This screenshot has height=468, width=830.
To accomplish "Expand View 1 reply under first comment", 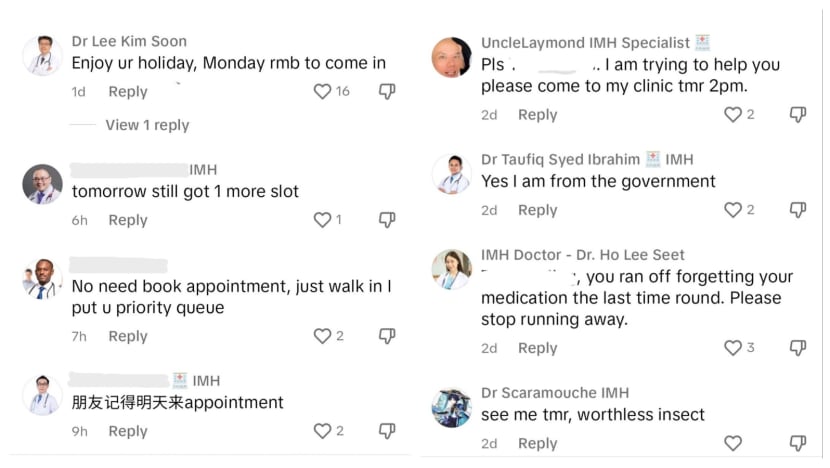I will pos(147,125).
